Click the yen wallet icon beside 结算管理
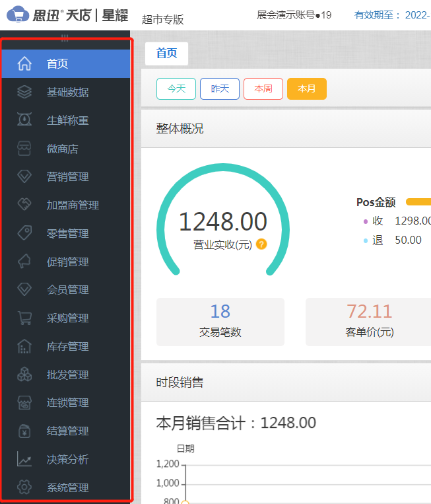431x504 pixels. [x=24, y=431]
